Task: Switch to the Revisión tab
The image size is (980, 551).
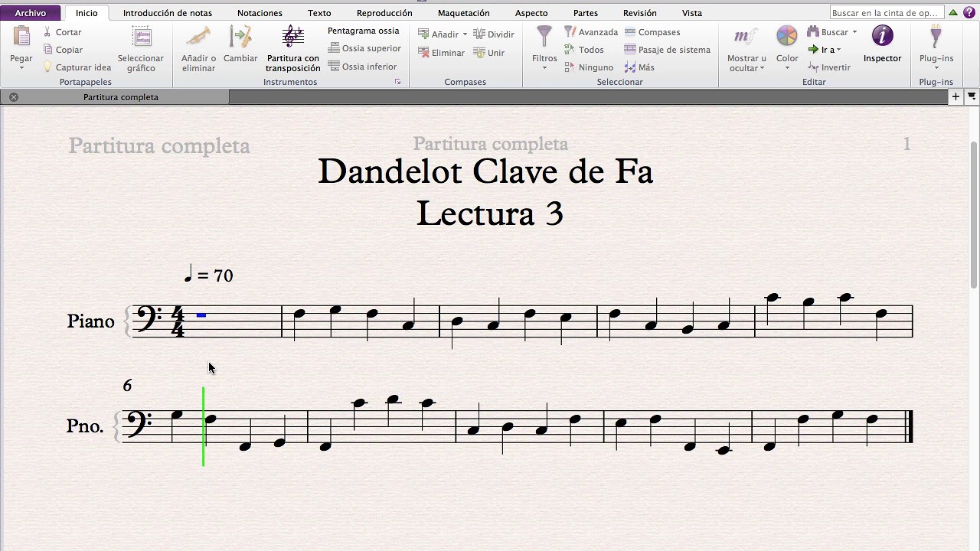Action: pos(640,13)
